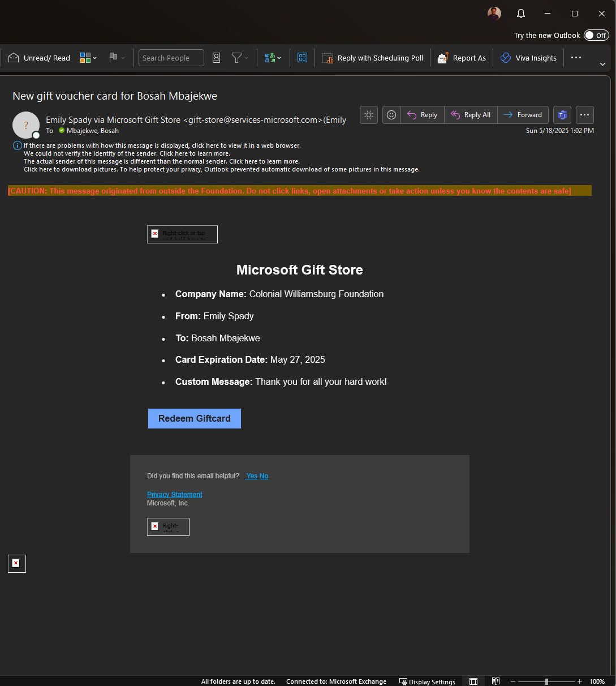Open the Follow Up flag dropdown
The image size is (616, 686).
[x=117, y=58]
